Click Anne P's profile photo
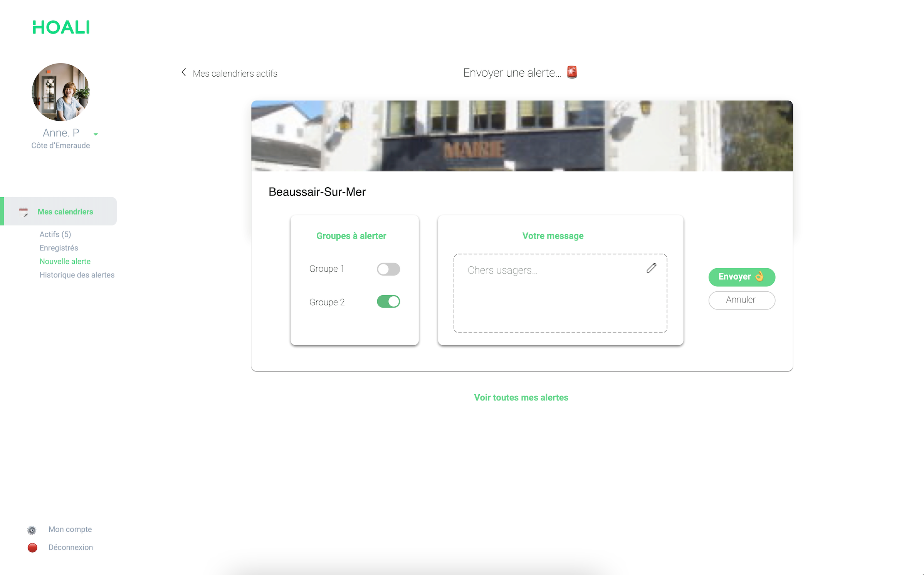The height and width of the screenshot is (575, 924). pos(60,92)
